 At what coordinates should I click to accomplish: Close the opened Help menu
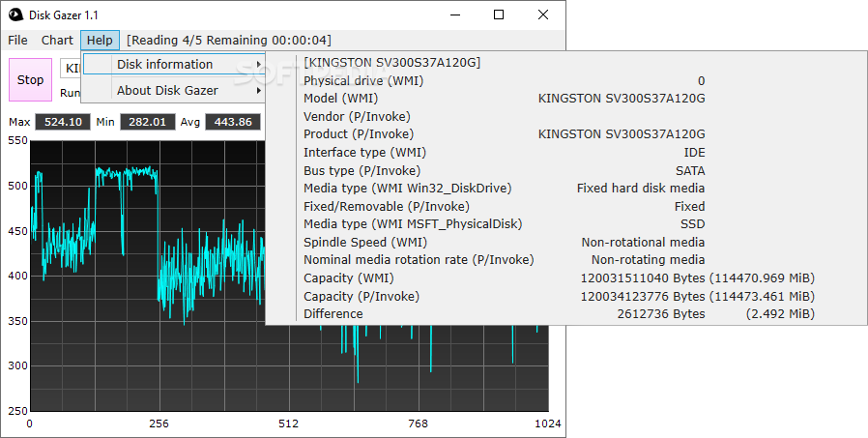click(100, 41)
